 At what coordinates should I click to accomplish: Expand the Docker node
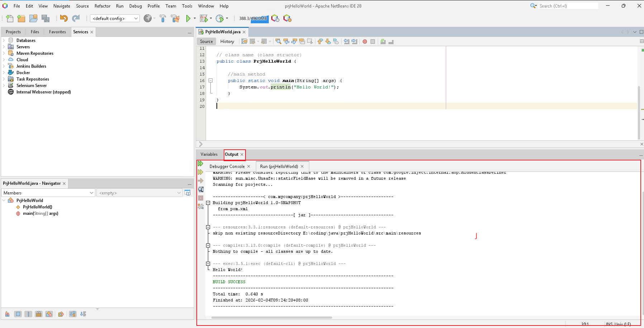(x=4, y=73)
